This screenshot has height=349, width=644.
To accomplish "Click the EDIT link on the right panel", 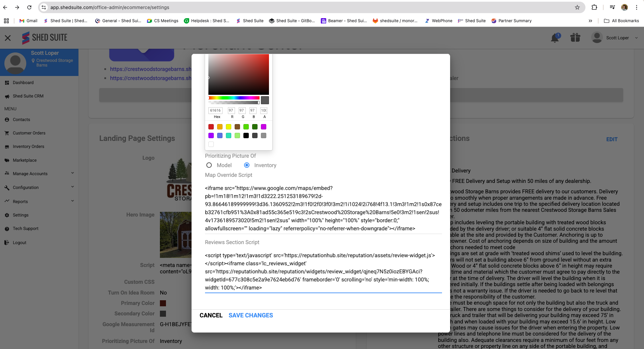I will tap(612, 139).
